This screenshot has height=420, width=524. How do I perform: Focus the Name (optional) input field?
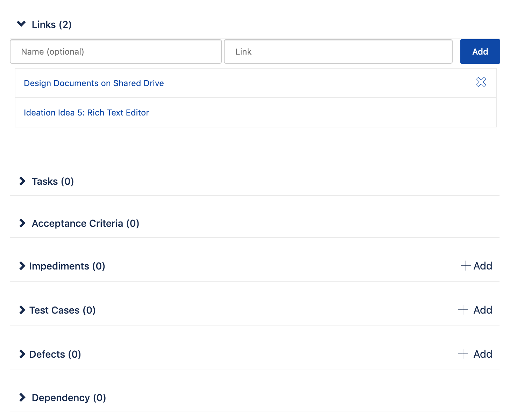point(116,51)
